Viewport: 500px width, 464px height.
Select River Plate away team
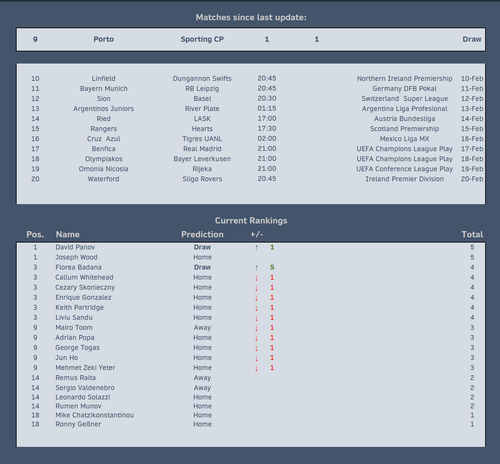202,109
